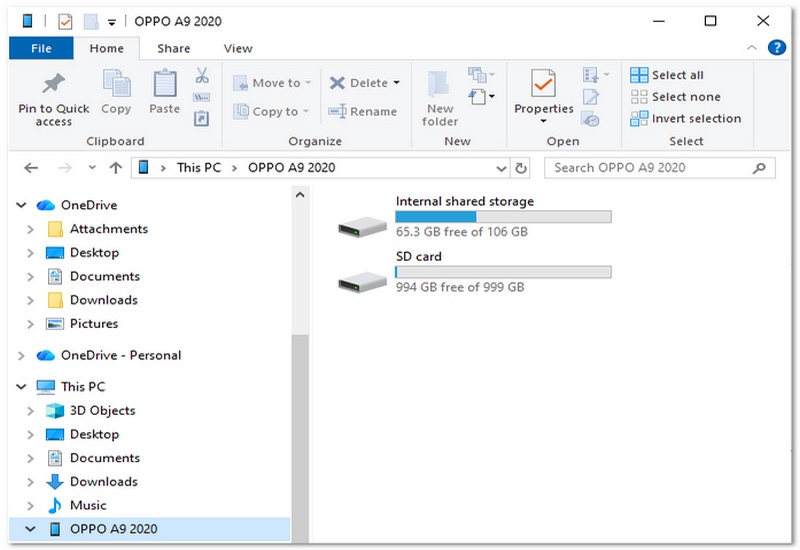Click the Properties icon in title bar

[65, 21]
